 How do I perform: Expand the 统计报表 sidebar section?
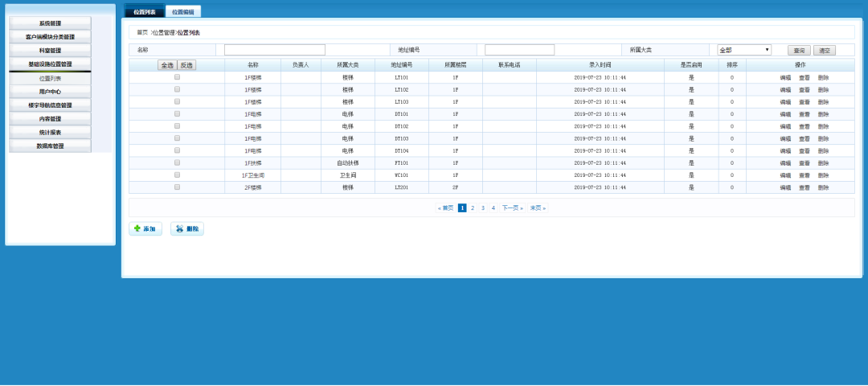point(50,133)
